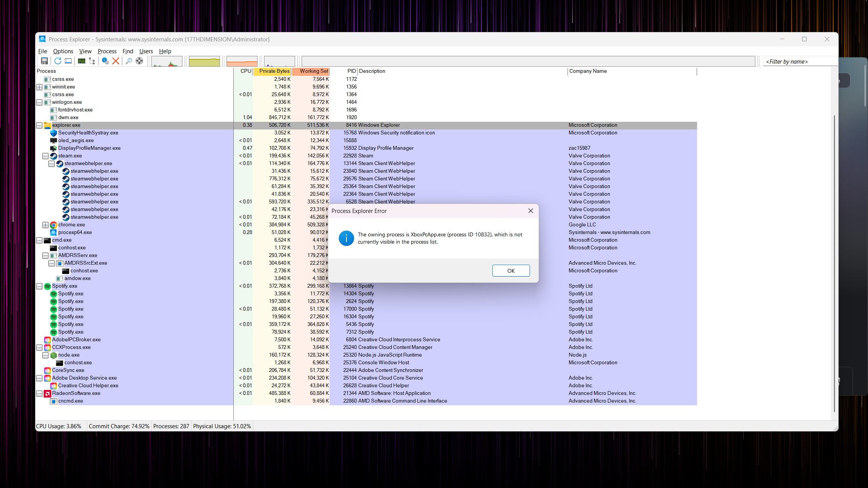Click the chrome.exe process icon
The width and height of the screenshot is (868, 488).
tap(54, 225)
